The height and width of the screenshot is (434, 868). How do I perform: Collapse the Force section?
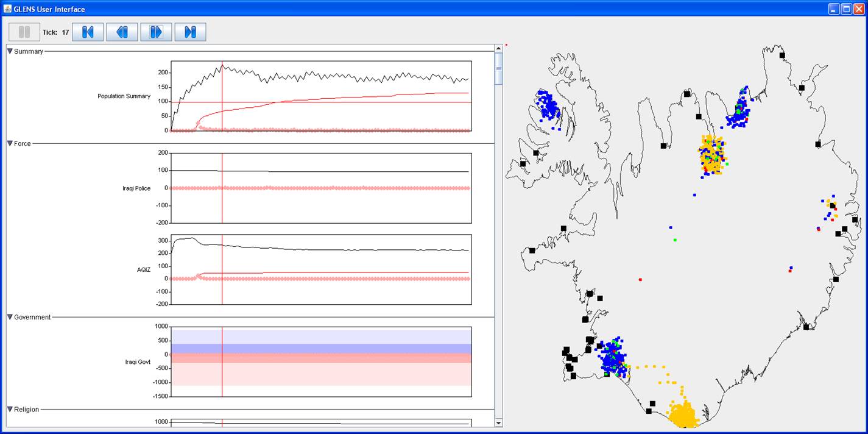click(10, 143)
